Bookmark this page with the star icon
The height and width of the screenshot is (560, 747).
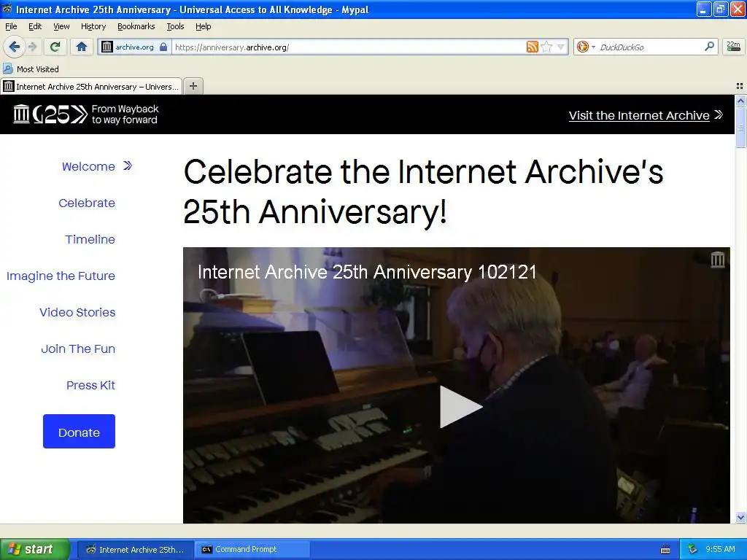pos(546,47)
